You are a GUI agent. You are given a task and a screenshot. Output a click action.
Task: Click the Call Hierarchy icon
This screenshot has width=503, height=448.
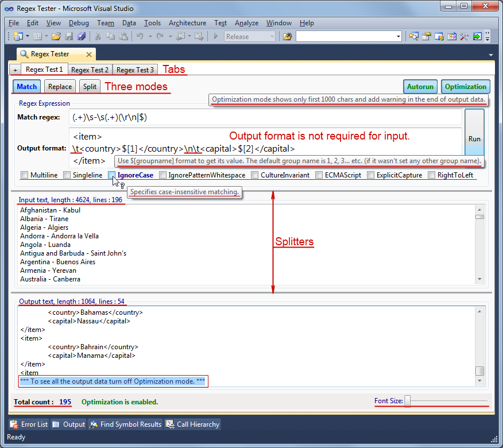[170, 424]
